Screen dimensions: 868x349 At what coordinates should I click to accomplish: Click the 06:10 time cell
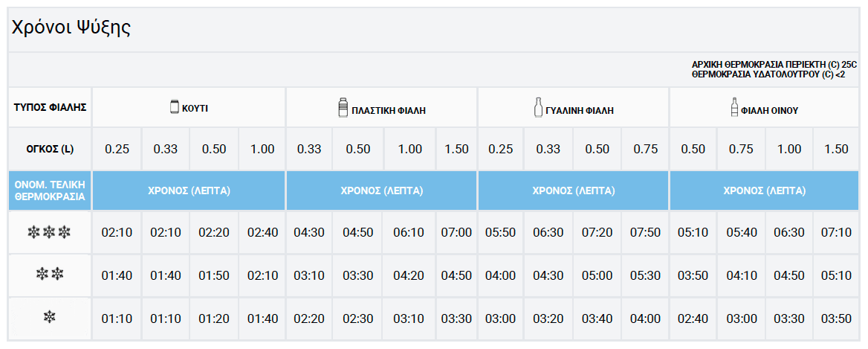point(409,233)
